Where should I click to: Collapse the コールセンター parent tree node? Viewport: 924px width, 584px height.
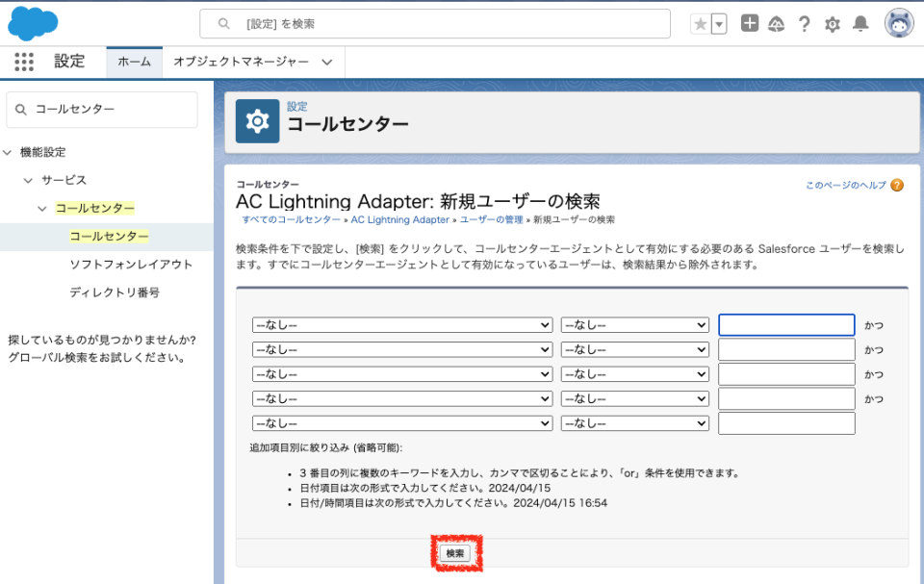click(x=41, y=209)
